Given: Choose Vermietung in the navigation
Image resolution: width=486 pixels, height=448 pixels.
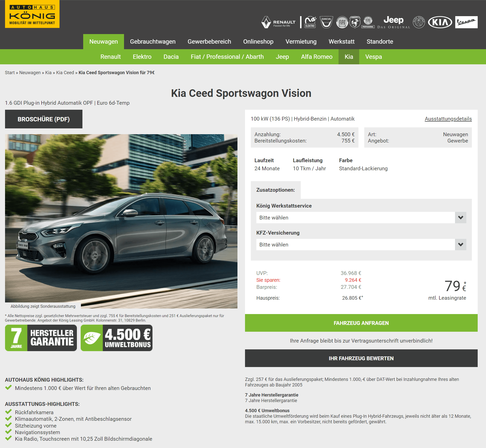Looking at the screenshot, I should point(301,42).
